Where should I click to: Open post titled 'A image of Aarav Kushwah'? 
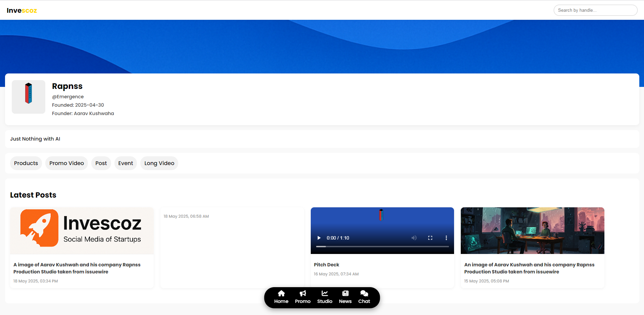(77, 268)
